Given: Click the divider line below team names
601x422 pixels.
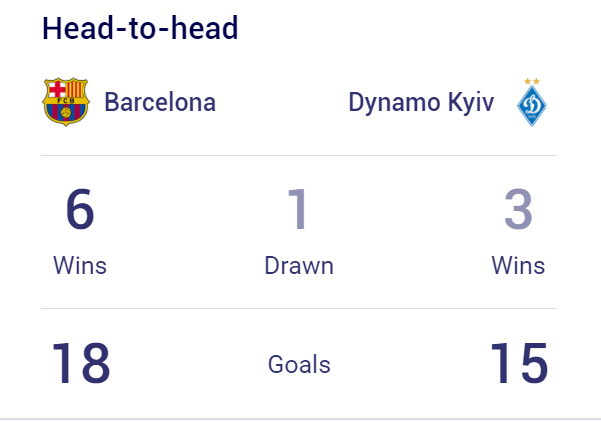Looking at the screenshot, I should 299,156.
